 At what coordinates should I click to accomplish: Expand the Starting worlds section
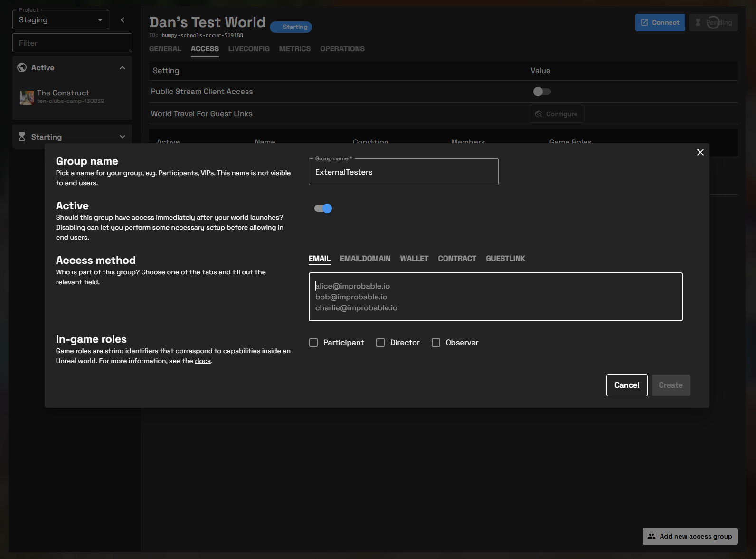(123, 137)
